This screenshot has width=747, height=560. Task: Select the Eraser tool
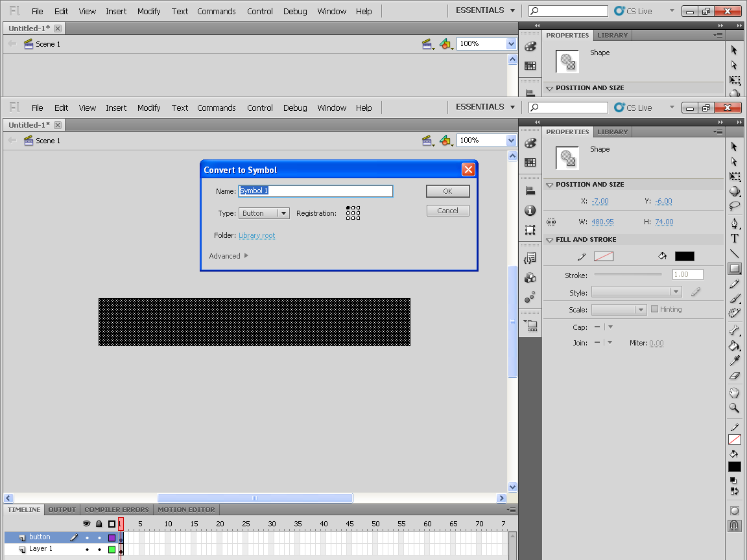[x=735, y=376]
